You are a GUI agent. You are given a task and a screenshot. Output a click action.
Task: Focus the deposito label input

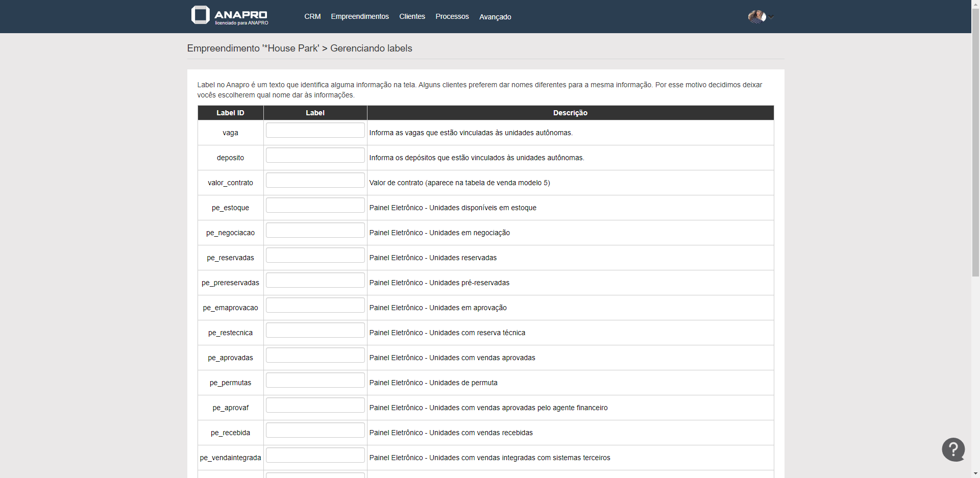pyautogui.click(x=315, y=156)
